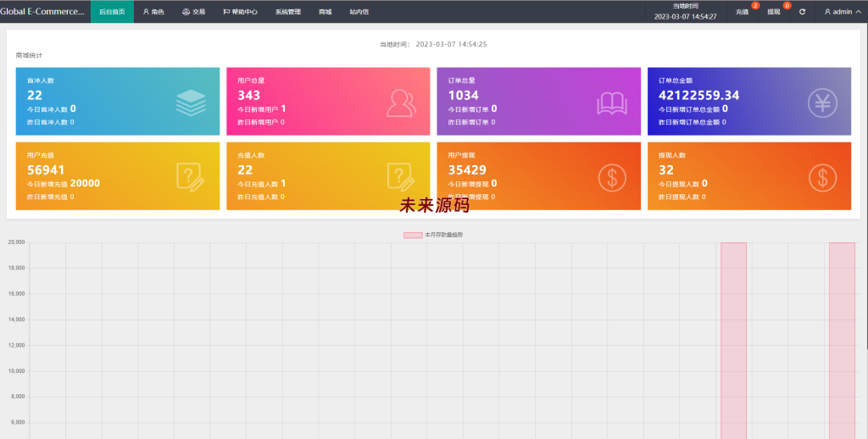Click the Global E-Commerce logo title

(x=42, y=11)
